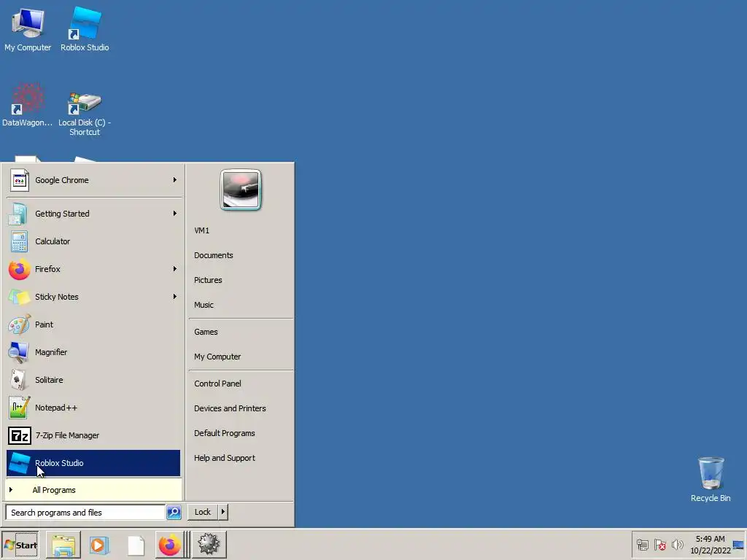Open 7-Zip File Manager

coord(93,435)
